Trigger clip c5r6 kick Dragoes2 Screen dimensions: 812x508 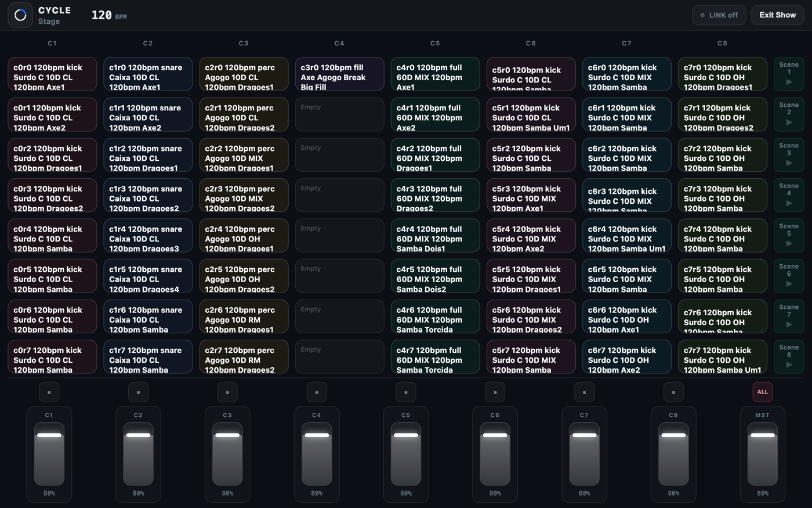pyautogui.click(x=531, y=316)
